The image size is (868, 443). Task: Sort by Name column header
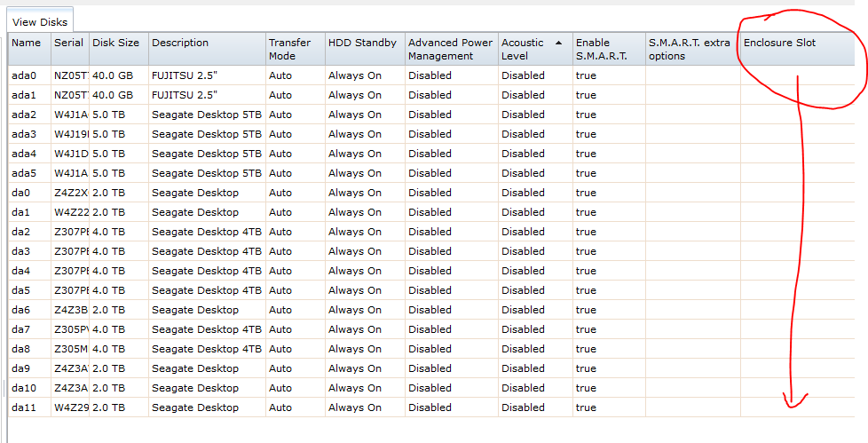point(29,50)
